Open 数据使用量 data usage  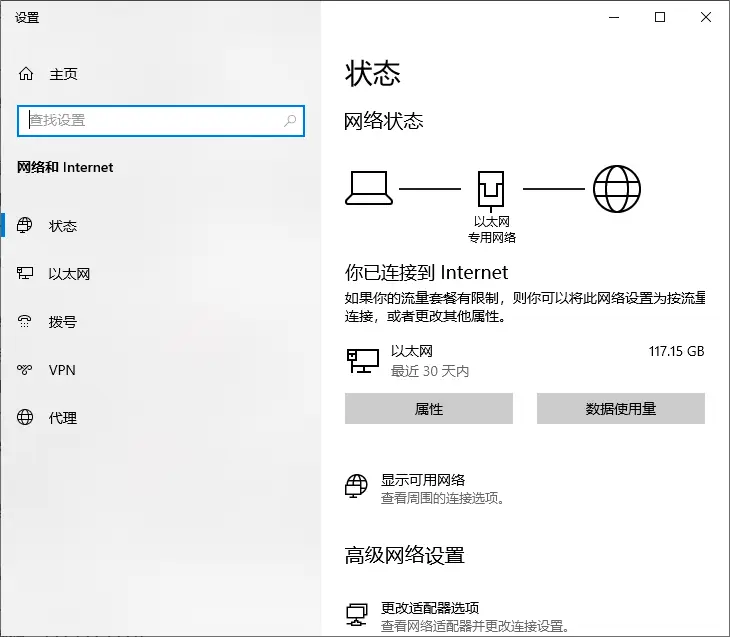point(621,408)
